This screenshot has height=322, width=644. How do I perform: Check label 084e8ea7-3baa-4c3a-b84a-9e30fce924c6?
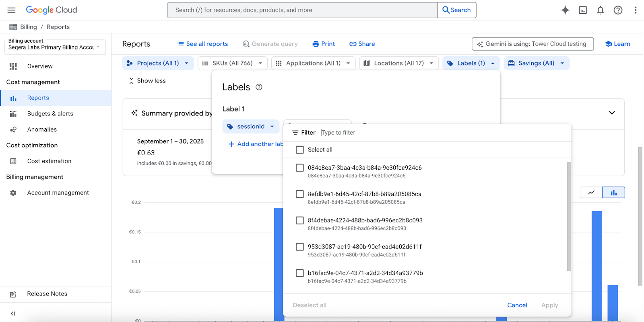pos(300,168)
